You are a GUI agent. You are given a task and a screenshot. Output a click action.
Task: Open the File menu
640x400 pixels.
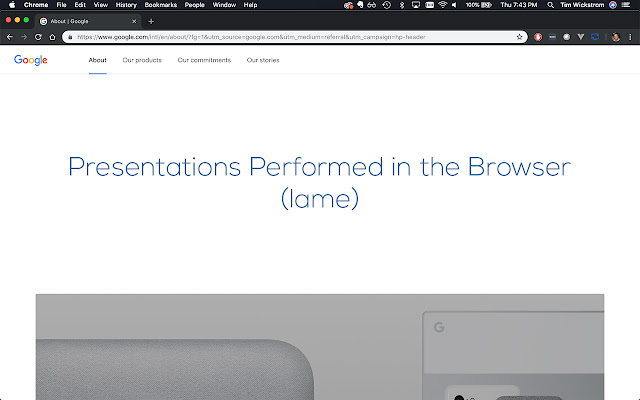(x=61, y=5)
